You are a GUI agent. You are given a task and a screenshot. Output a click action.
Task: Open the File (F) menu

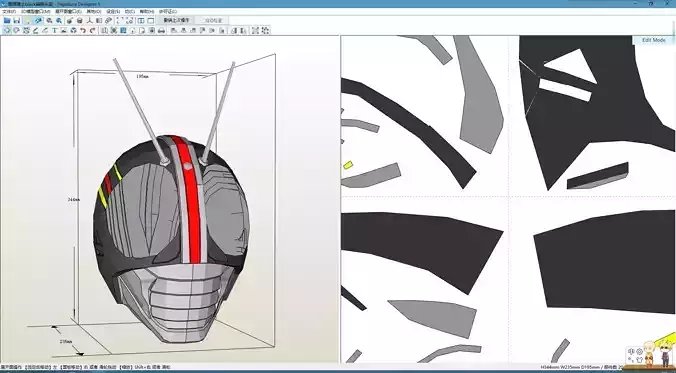point(9,11)
